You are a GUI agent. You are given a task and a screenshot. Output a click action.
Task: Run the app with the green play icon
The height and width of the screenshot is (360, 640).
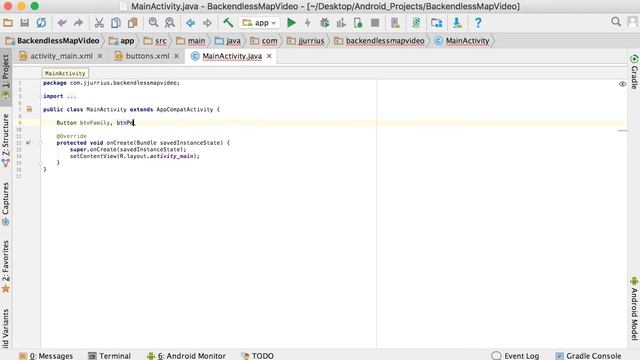pos(291,23)
